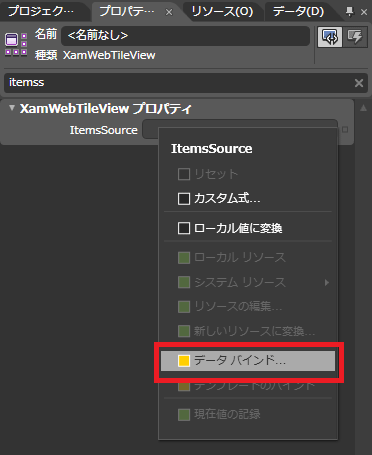Click the Properties view icon button

point(329,37)
